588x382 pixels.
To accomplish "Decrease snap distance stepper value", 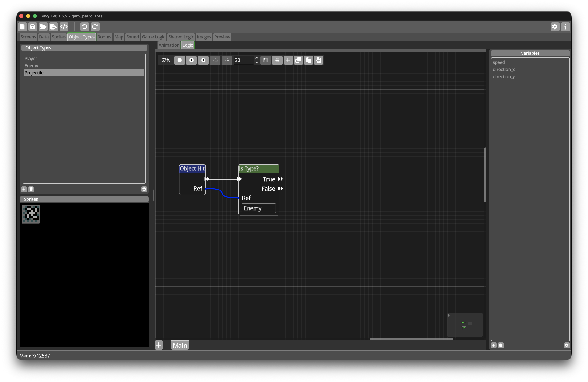I will (x=257, y=62).
